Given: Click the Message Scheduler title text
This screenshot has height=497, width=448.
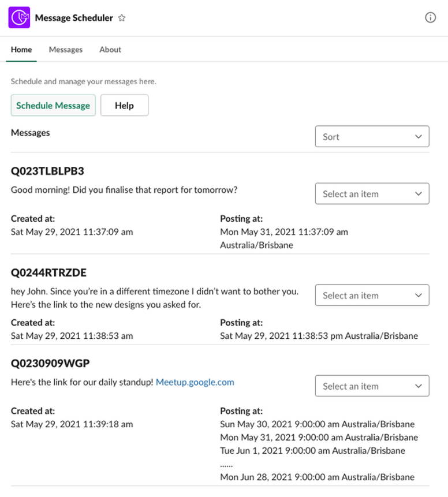Looking at the screenshot, I should point(74,18).
